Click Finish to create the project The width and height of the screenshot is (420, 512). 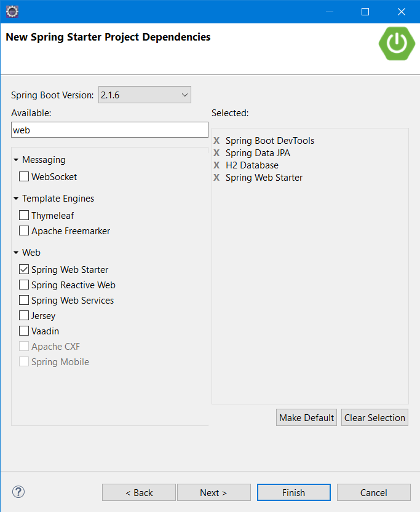click(x=293, y=492)
